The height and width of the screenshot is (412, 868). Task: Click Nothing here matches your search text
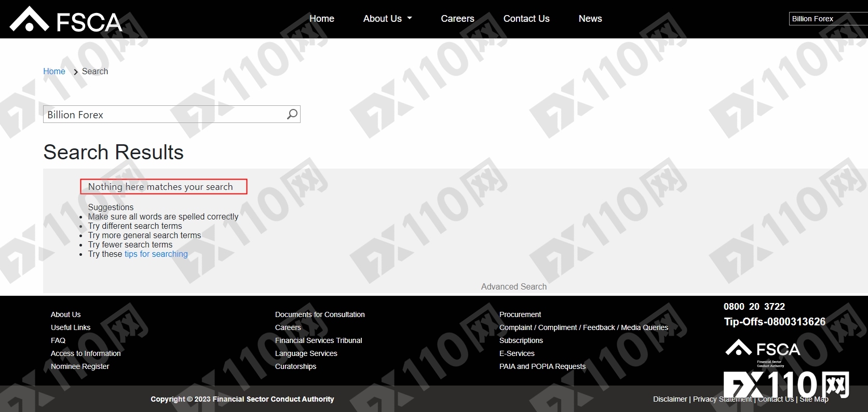point(160,187)
